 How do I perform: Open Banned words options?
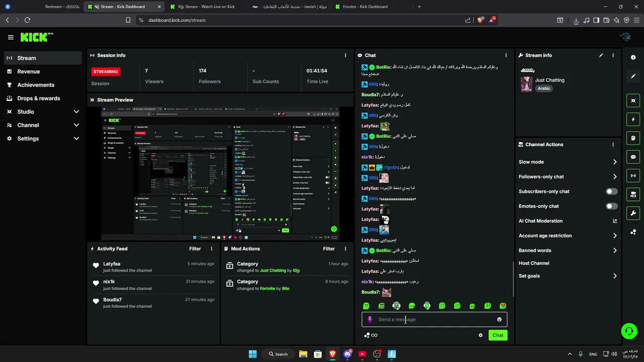[568, 250]
